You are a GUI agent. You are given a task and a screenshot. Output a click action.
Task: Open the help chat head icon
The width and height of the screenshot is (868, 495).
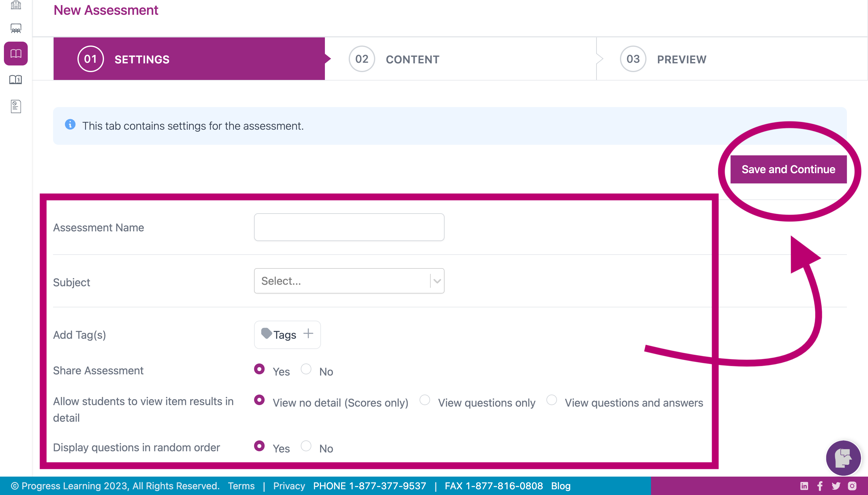(x=844, y=458)
